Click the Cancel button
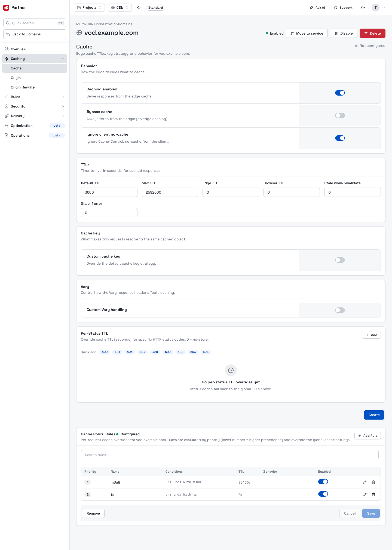Image resolution: width=392 pixels, height=550 pixels. [x=350, y=513]
